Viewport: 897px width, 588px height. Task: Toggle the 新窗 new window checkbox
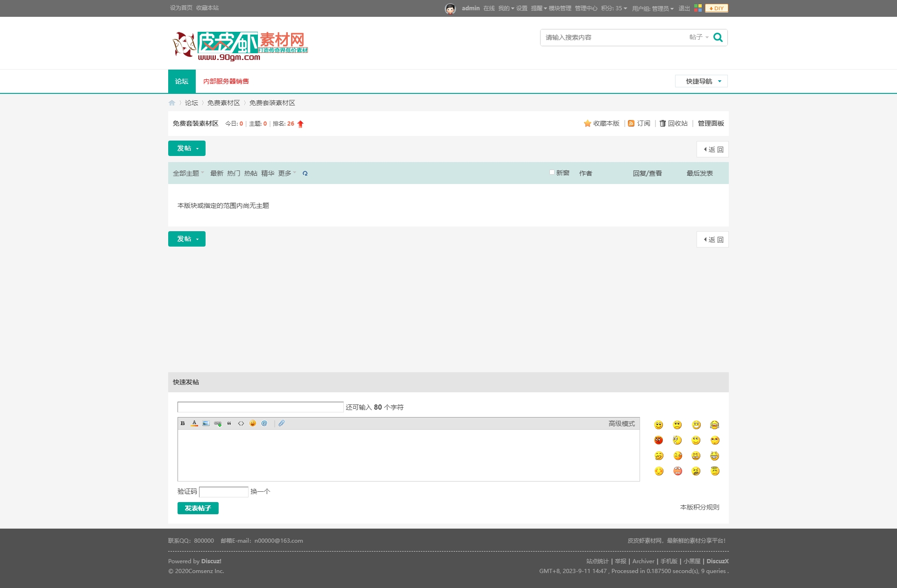552,172
